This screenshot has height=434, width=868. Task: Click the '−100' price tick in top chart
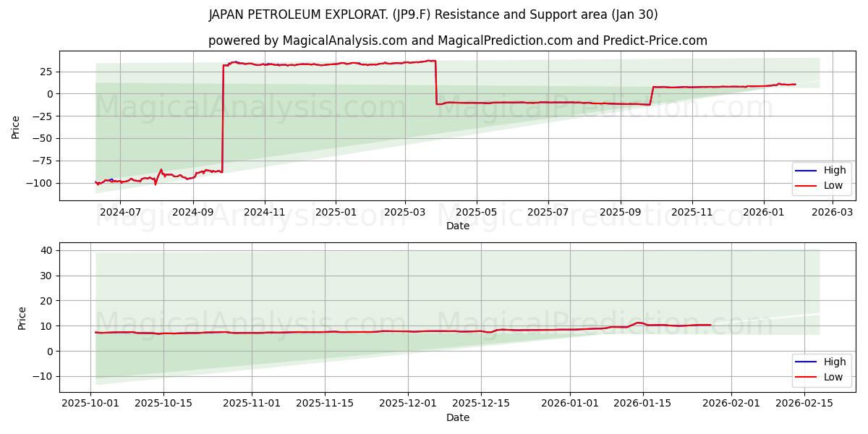point(41,183)
